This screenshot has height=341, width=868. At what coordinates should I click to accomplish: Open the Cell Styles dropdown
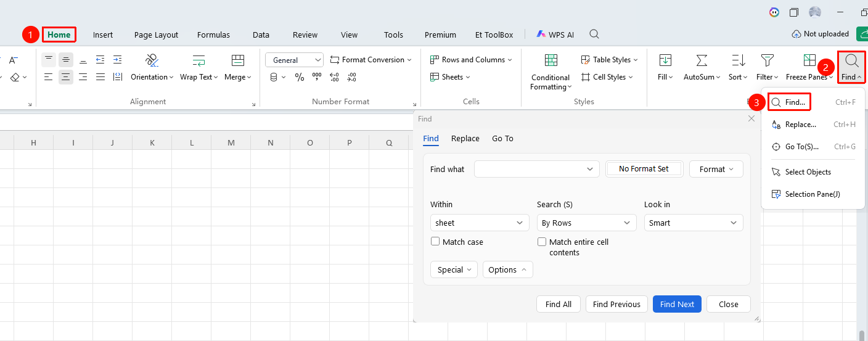[x=607, y=77]
